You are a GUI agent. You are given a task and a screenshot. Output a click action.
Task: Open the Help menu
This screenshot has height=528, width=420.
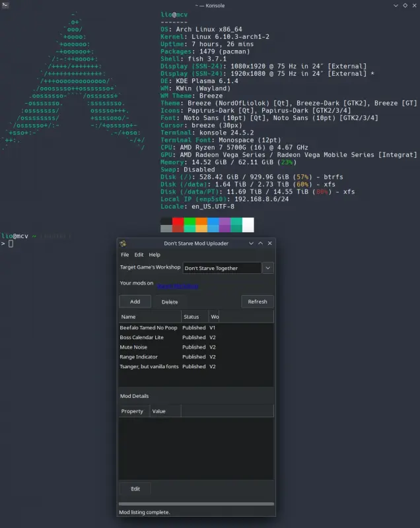pos(155,255)
